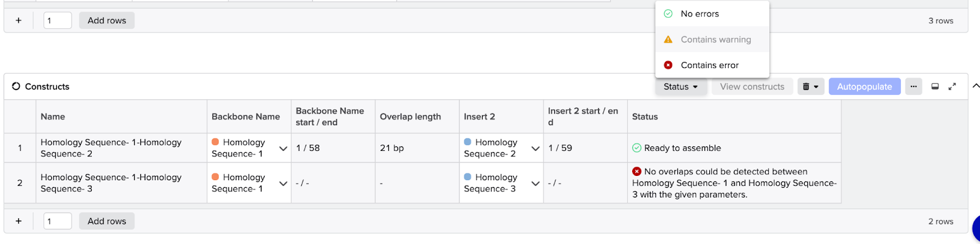Open the Status dropdown button
The image size is (980, 244).
(681, 86)
